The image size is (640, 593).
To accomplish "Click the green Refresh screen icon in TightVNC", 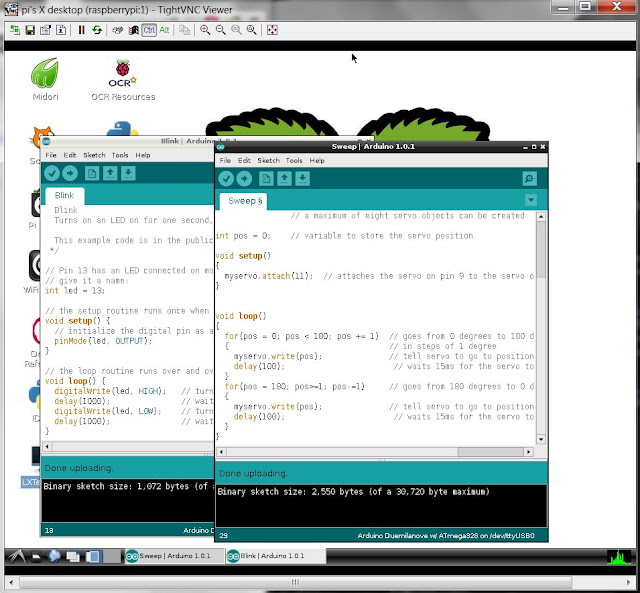I will tap(97, 30).
